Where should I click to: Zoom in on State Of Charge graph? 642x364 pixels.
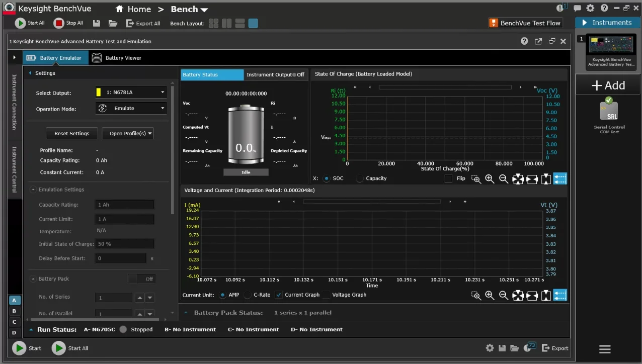click(x=490, y=179)
